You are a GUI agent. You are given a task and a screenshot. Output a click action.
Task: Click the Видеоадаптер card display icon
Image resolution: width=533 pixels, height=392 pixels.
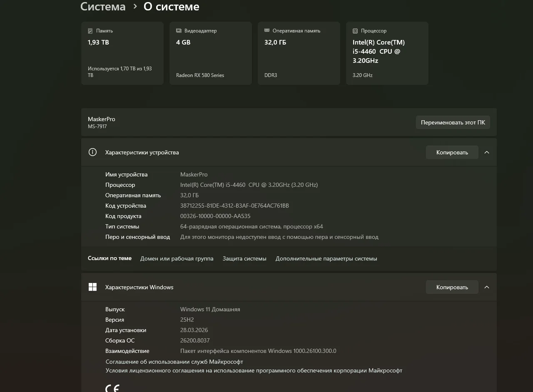[179, 31]
